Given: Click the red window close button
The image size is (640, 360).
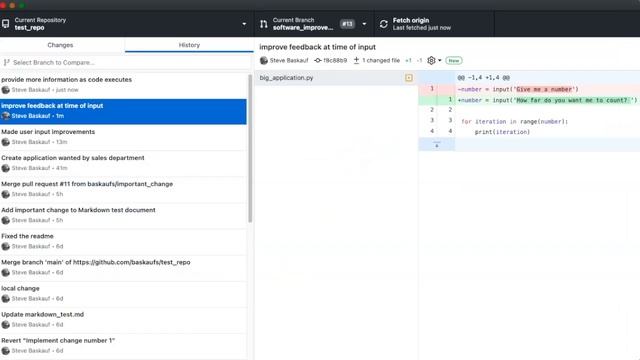Looking at the screenshot, I should [x=2, y=5].
